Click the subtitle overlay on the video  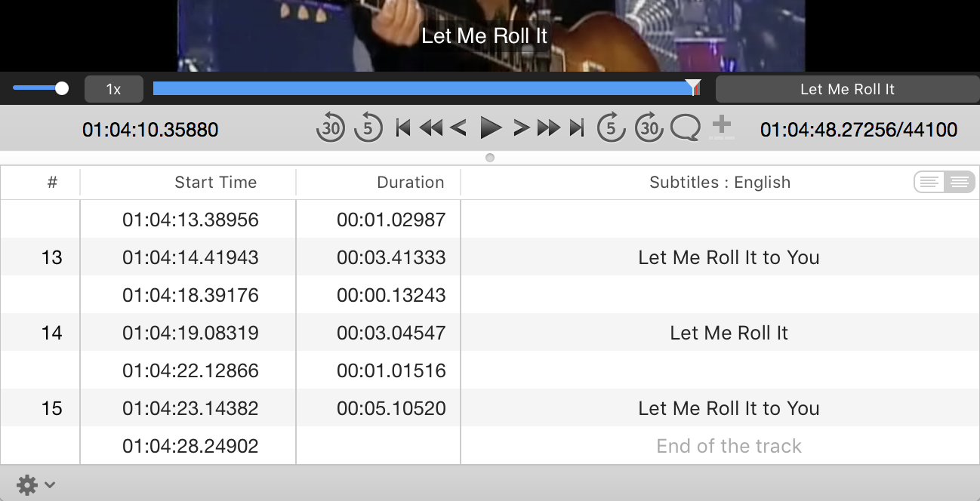pos(484,35)
